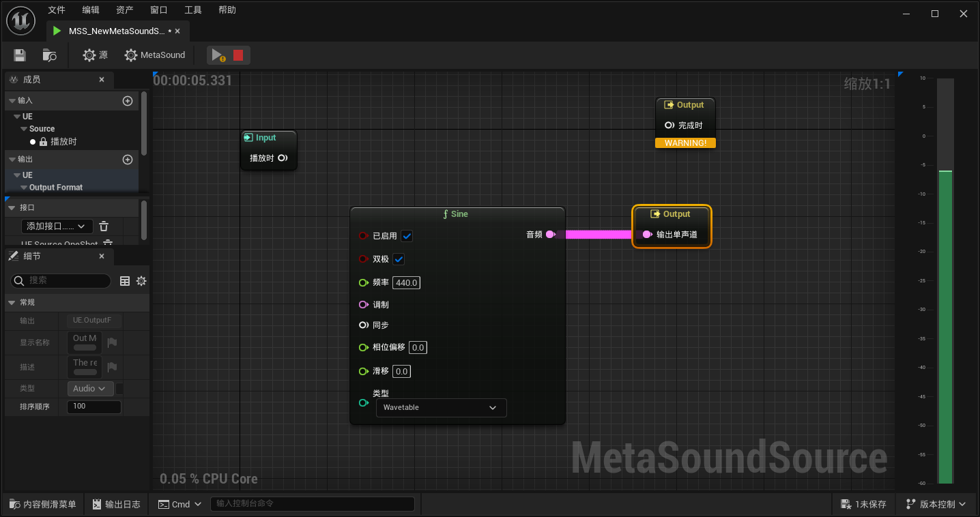
Task: Open the Cmd console dropdown
Action: tap(180, 505)
